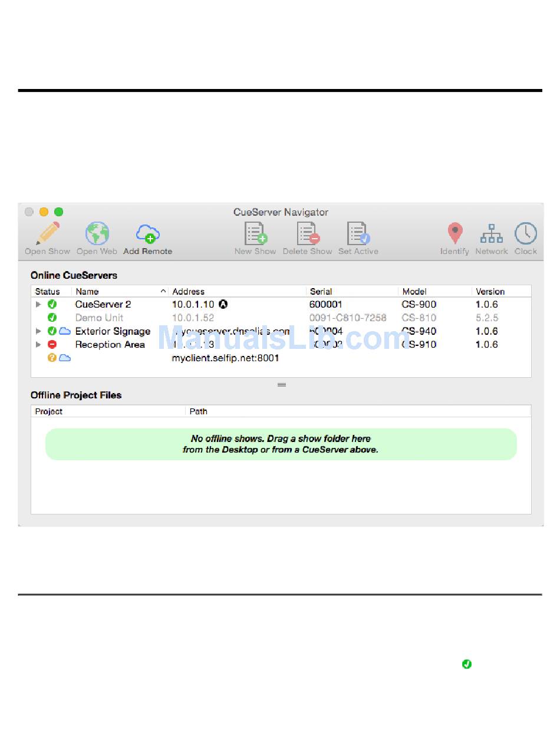This screenshot has width=560, height=739.
Task: Open the Clock toolbar icon
Action: point(525,233)
